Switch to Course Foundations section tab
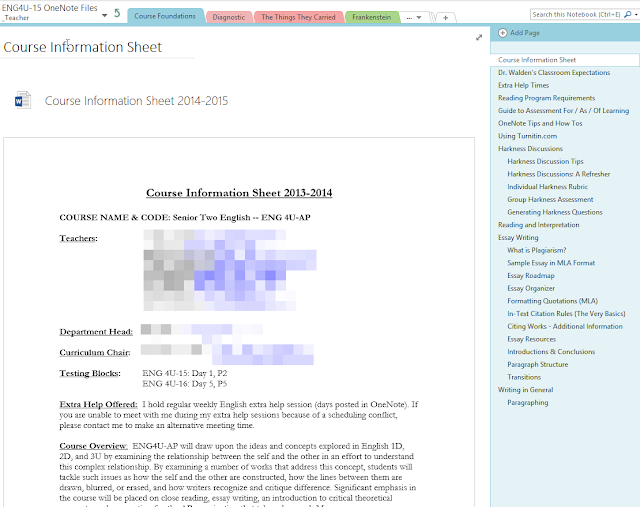This screenshot has height=507, width=640. pos(165,16)
